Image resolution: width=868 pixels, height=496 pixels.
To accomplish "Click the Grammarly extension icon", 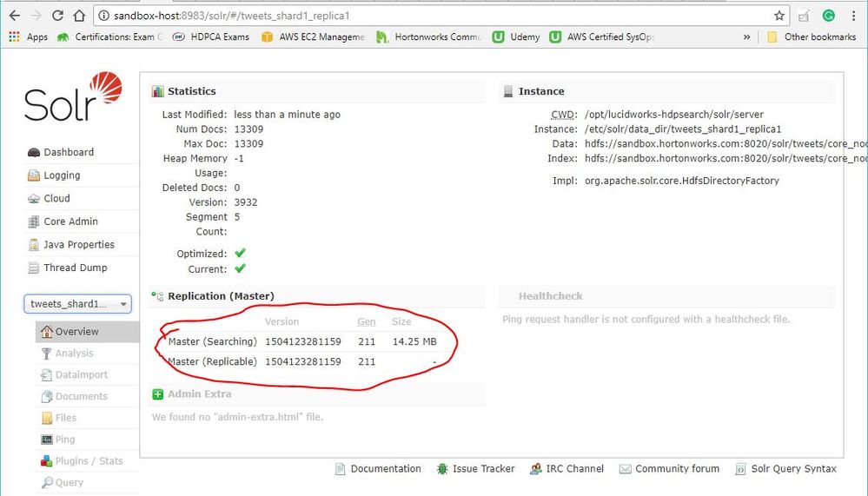I will 828,16.
